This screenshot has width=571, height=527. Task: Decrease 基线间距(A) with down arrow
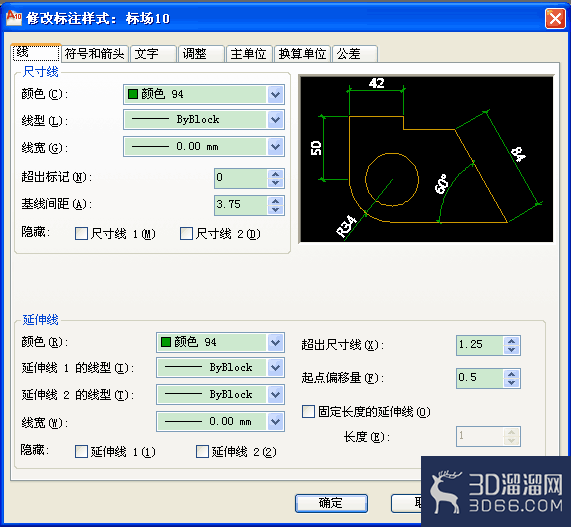click(x=276, y=210)
